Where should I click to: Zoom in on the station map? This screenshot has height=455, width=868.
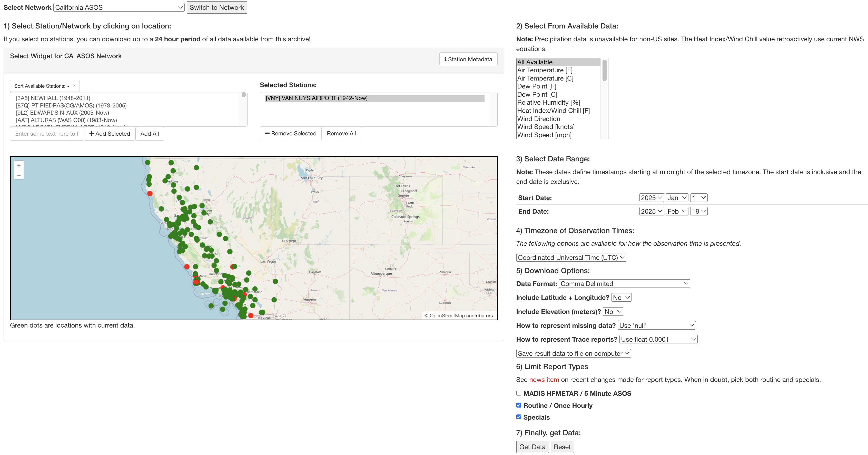pyautogui.click(x=19, y=166)
